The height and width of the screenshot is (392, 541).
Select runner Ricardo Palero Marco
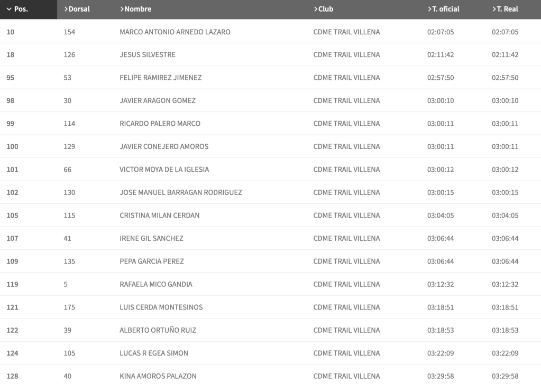pyautogui.click(x=160, y=124)
